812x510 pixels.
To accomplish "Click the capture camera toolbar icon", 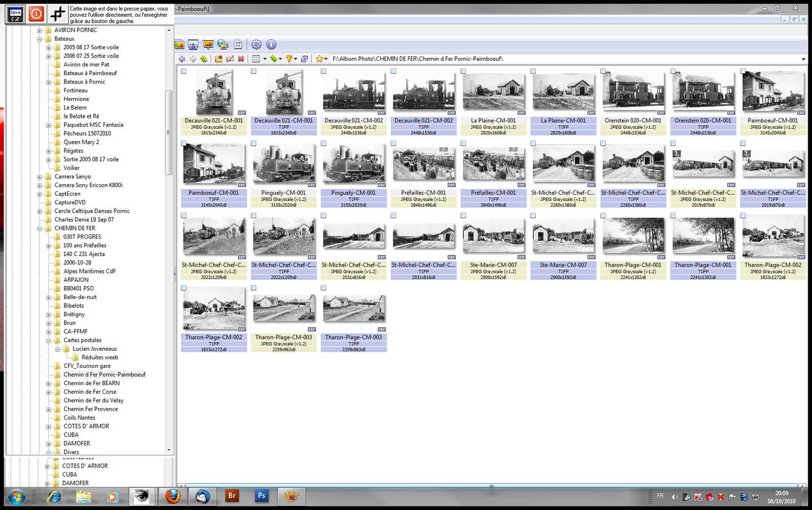I will coord(193,45).
